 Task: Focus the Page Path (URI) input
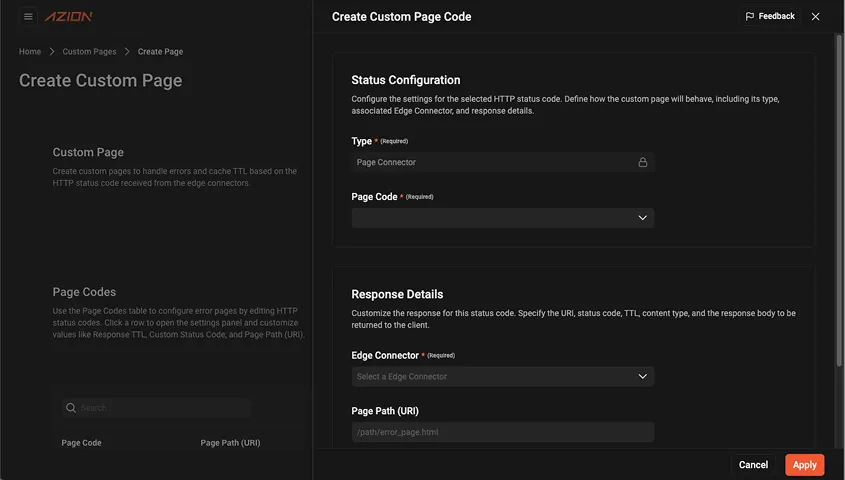502,432
